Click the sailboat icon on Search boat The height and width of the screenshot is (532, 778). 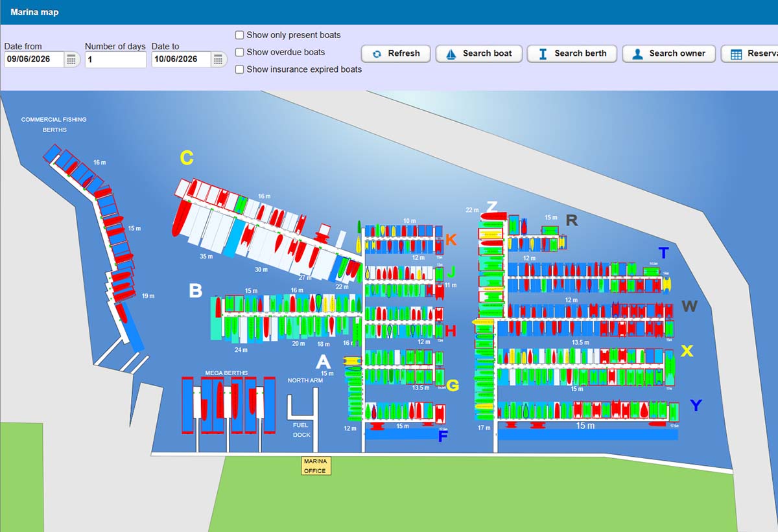click(451, 54)
